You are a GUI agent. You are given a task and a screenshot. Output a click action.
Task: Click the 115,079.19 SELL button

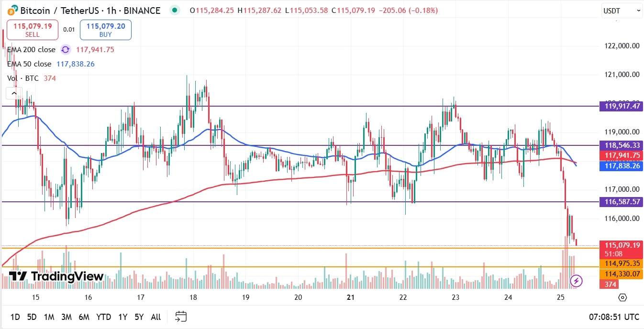(33, 30)
